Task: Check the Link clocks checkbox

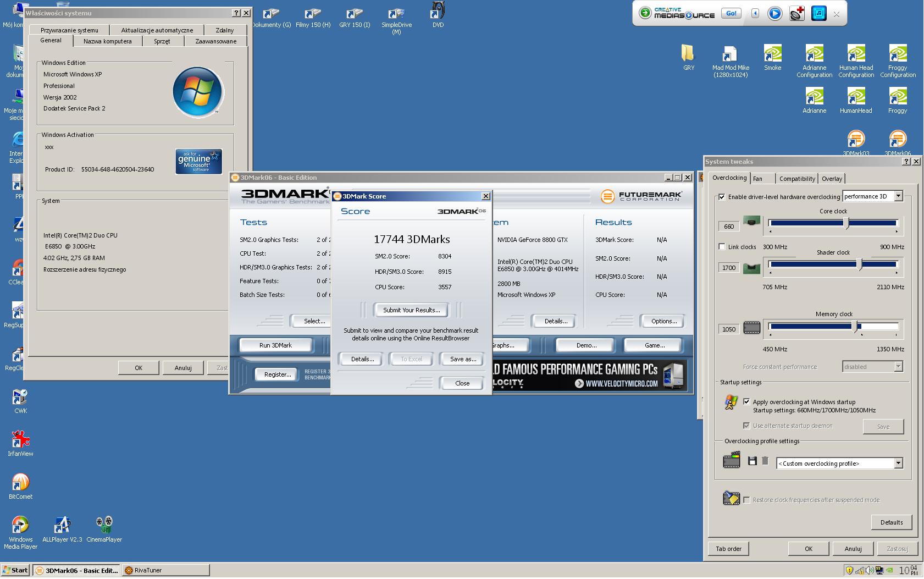Action: (x=722, y=247)
